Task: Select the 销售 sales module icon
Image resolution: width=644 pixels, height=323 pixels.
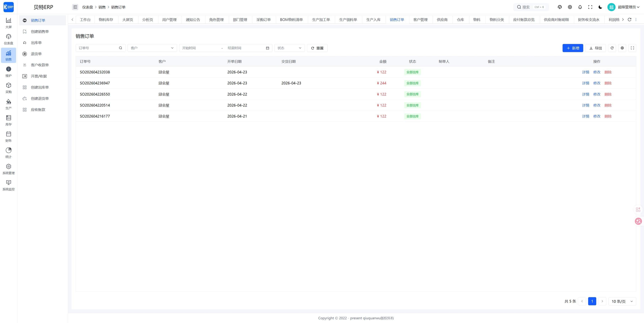Action: click(9, 55)
